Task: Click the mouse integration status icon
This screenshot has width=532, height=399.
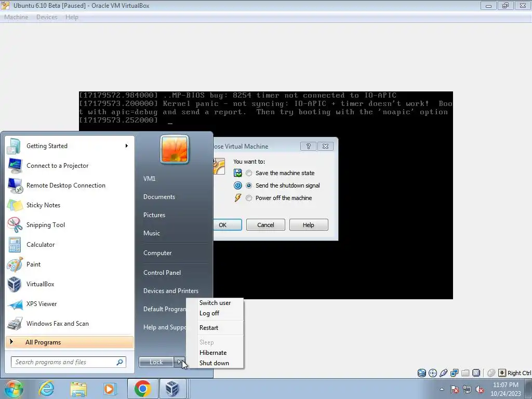Action: click(491, 373)
